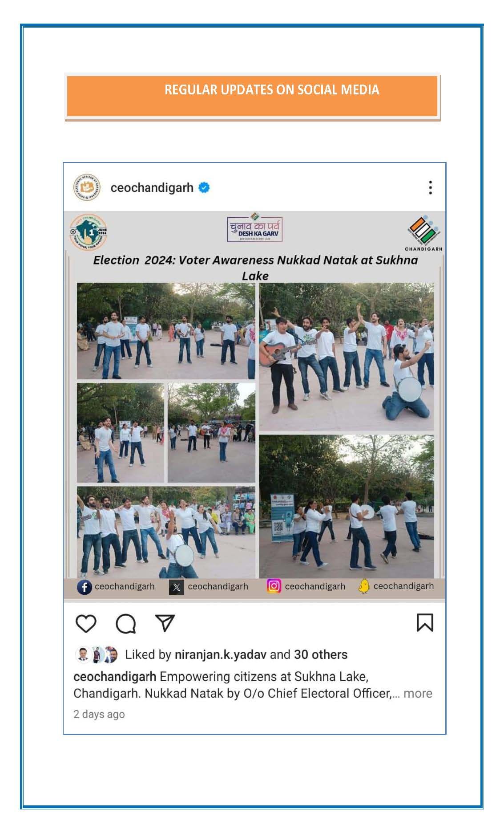
Task: Click the blue verified badge
Action: click(204, 188)
